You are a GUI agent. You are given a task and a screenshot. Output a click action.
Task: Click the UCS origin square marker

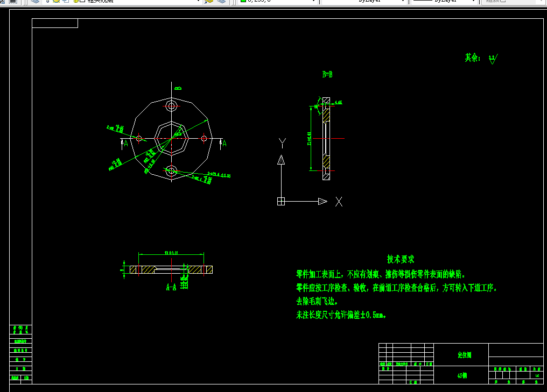coord(281,202)
